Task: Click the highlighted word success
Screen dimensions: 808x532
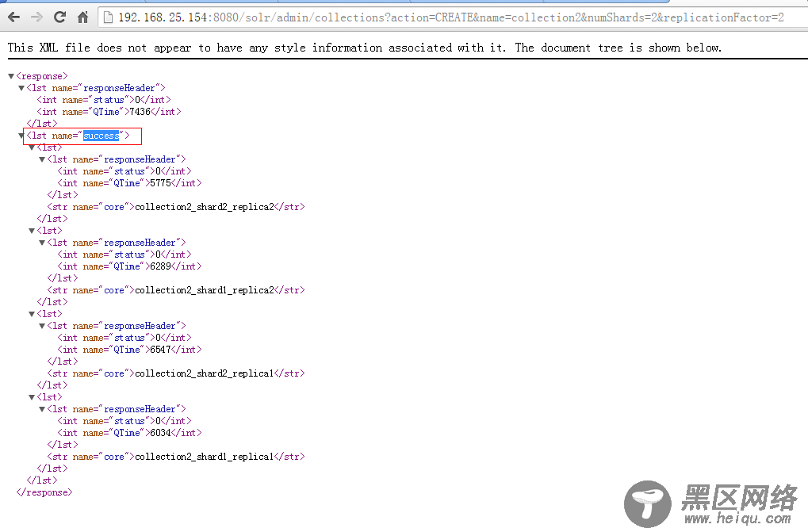Action: (101, 136)
